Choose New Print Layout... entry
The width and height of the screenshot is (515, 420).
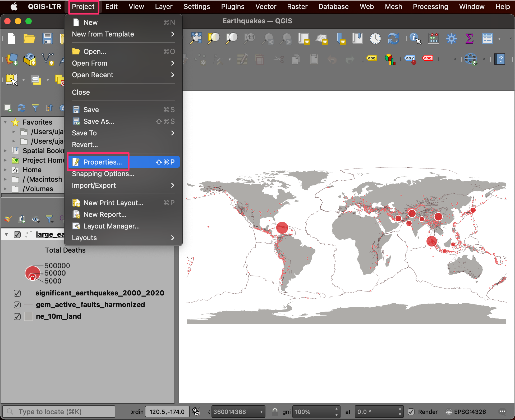(x=123, y=203)
